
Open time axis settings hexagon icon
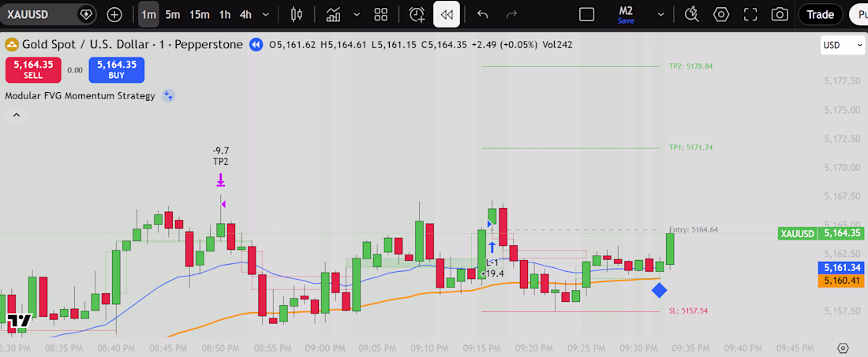(x=843, y=348)
